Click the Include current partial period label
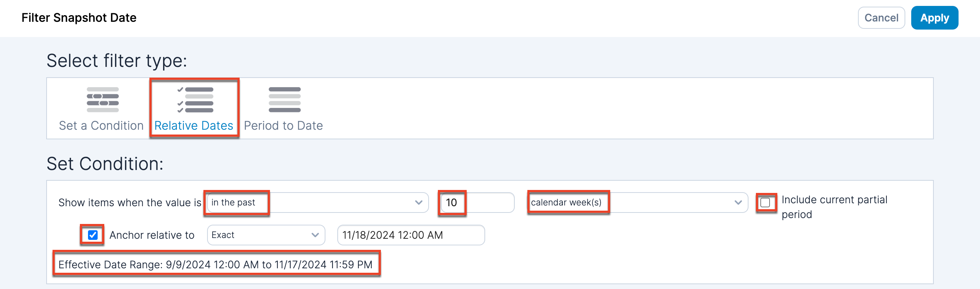The width and height of the screenshot is (980, 289). (x=834, y=207)
